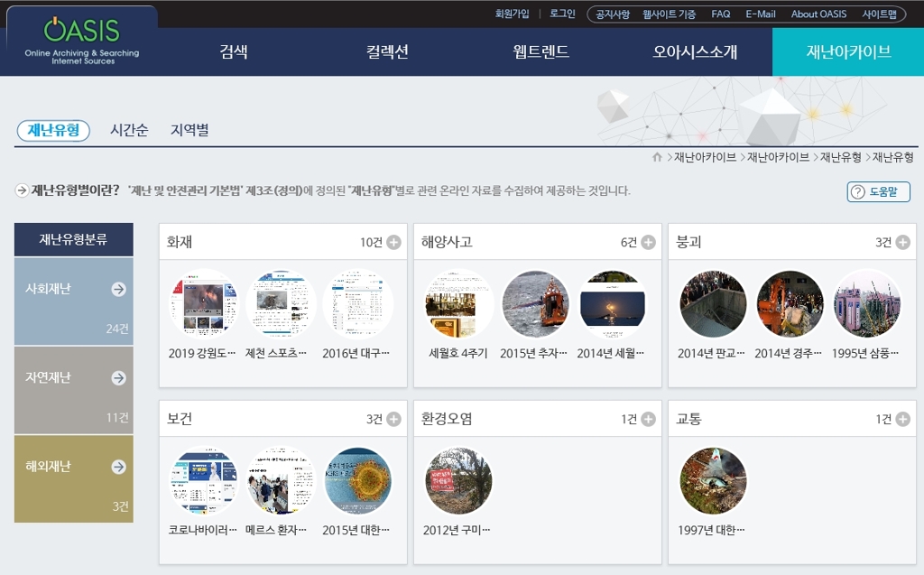Image resolution: width=924 pixels, height=575 pixels.
Task: Switch to the 지역별 tab
Action: click(x=189, y=130)
